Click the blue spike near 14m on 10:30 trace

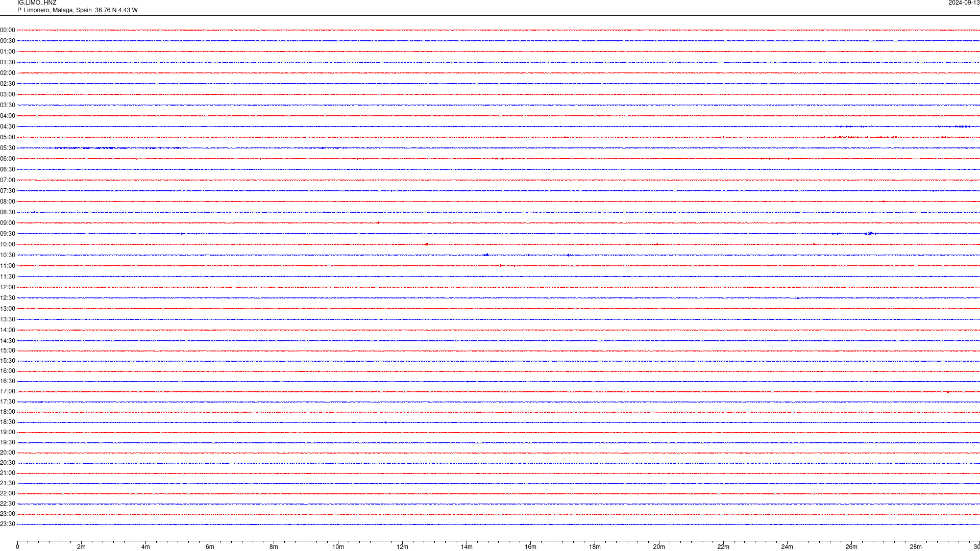coord(486,255)
